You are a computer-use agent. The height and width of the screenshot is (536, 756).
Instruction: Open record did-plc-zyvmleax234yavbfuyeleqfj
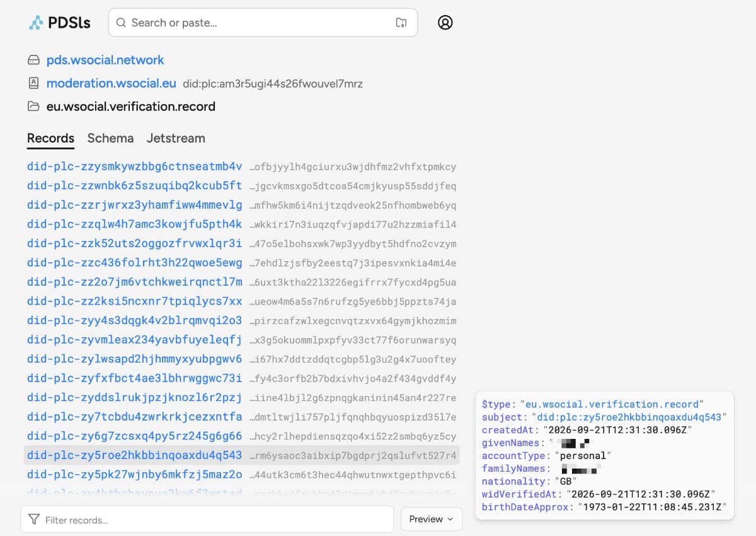[x=134, y=340]
